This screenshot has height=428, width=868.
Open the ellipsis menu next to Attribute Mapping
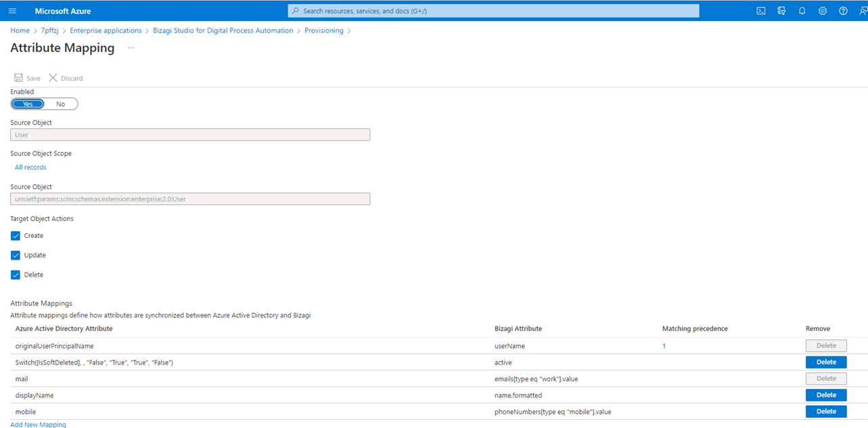point(131,48)
